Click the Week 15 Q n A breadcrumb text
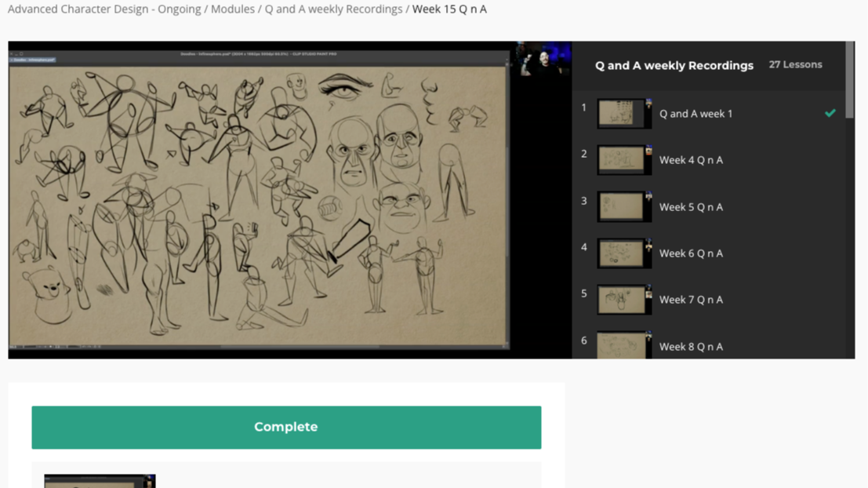The height and width of the screenshot is (488, 868). (x=449, y=9)
